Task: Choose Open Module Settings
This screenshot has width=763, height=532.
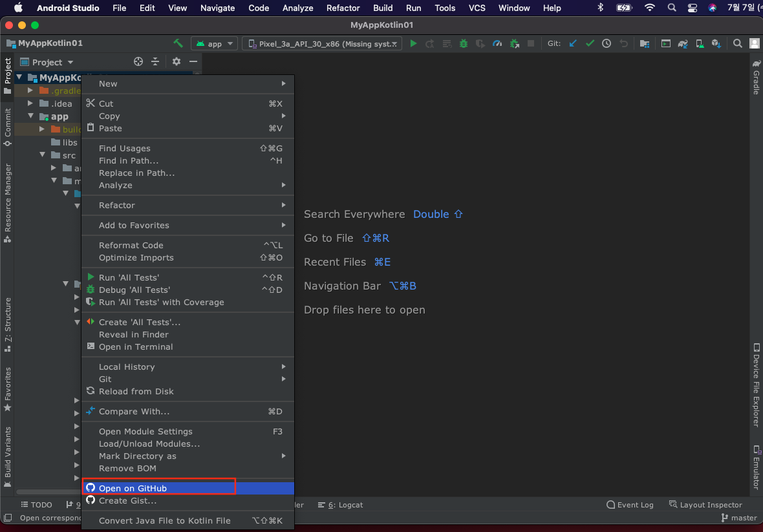Action: (188, 432)
